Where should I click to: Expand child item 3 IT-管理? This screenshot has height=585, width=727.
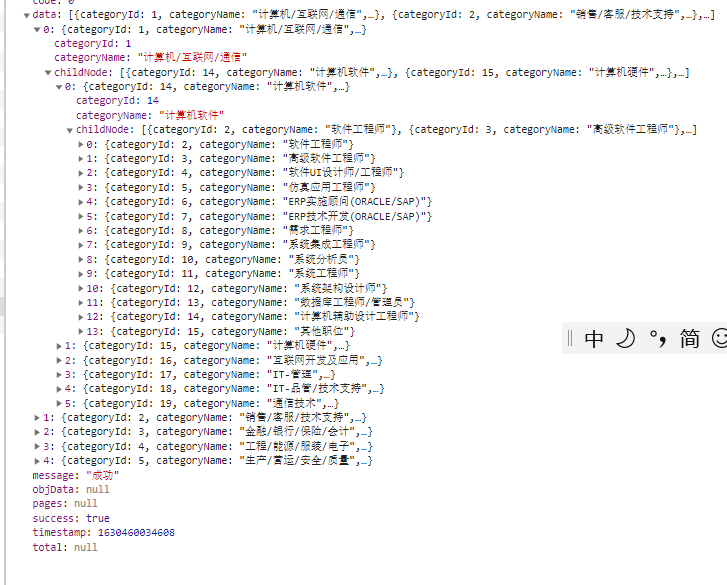click(x=59, y=375)
